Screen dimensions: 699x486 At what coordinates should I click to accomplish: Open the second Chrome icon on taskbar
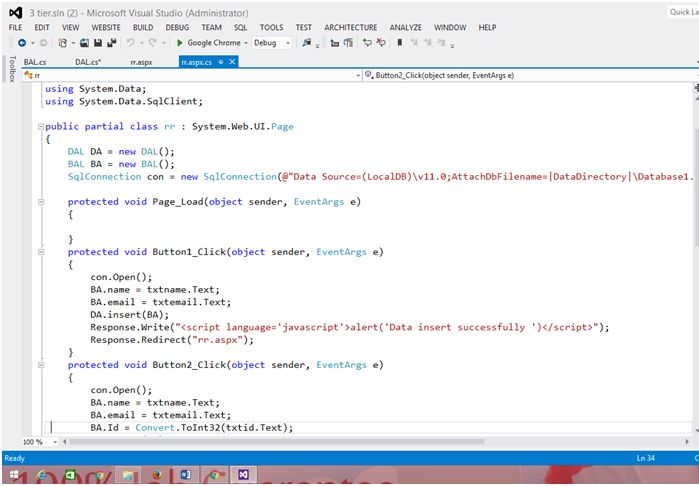coord(214,475)
